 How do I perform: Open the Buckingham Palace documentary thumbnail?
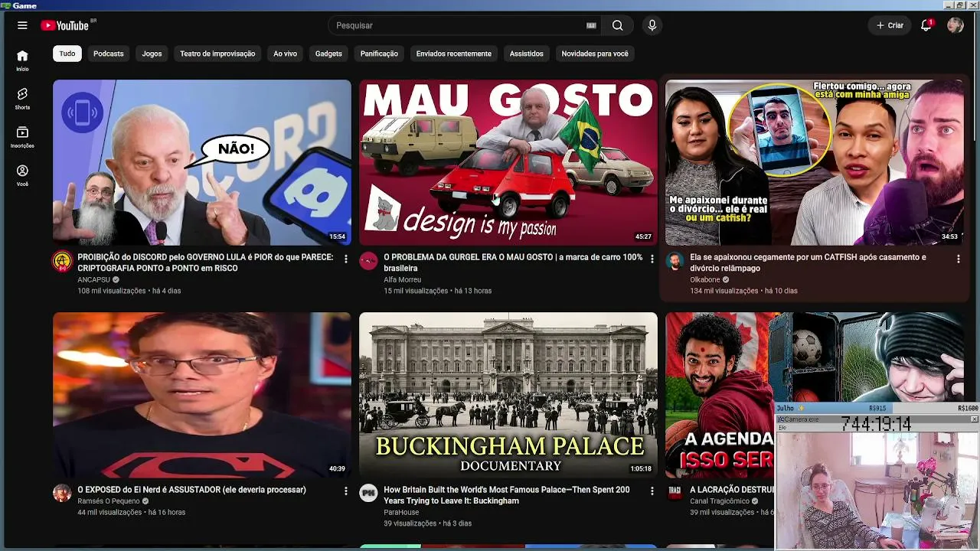508,395
